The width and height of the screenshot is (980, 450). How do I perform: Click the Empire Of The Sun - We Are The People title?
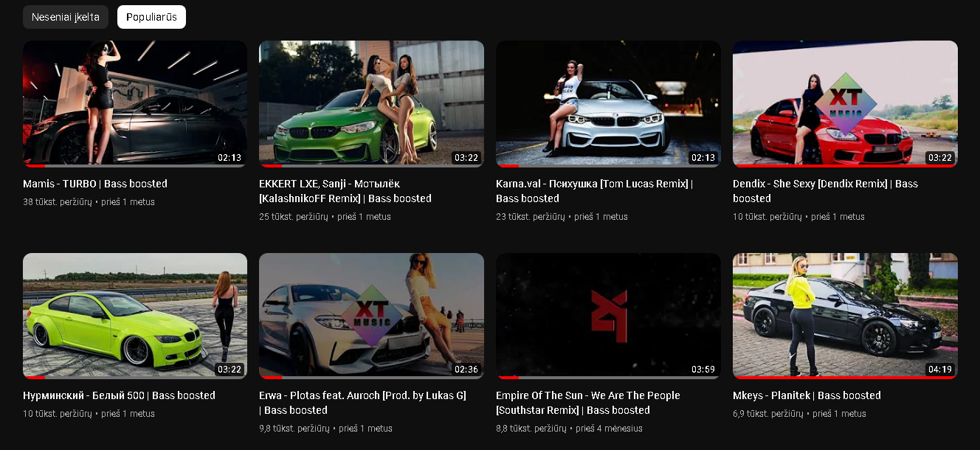coord(588,403)
